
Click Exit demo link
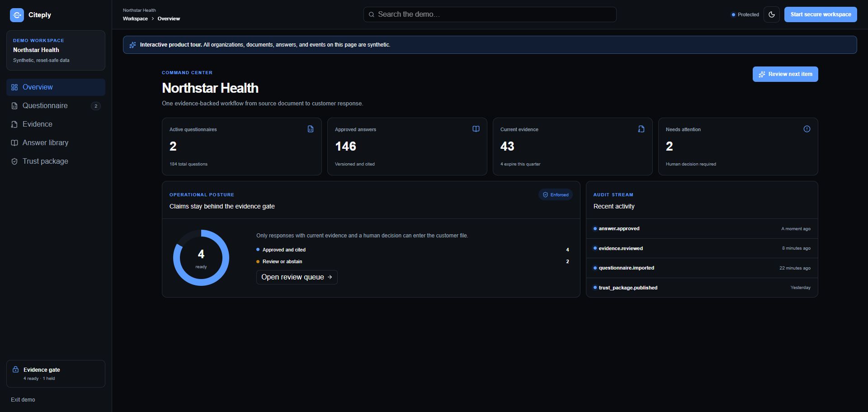[x=23, y=400]
